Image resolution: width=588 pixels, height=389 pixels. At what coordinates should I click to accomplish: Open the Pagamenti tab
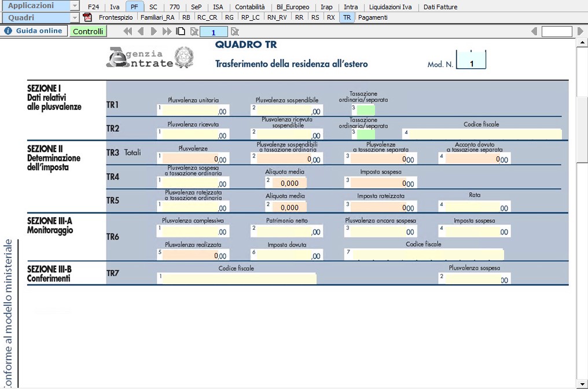pyautogui.click(x=373, y=17)
